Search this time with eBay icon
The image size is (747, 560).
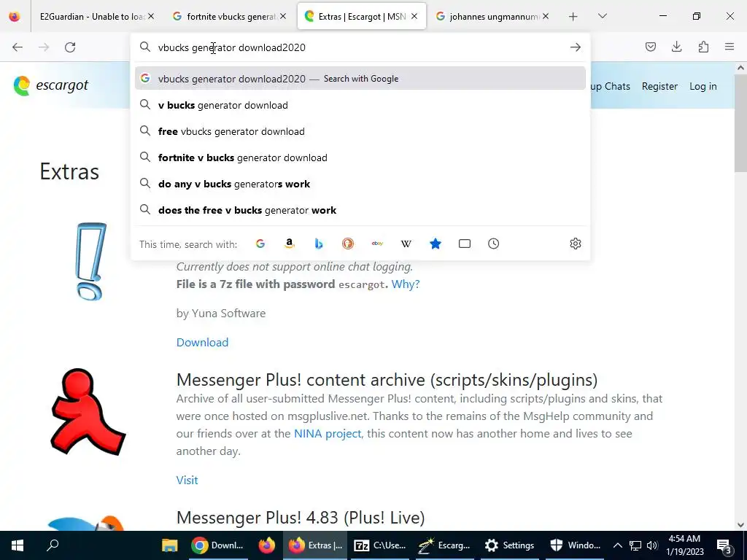pyautogui.click(x=377, y=244)
